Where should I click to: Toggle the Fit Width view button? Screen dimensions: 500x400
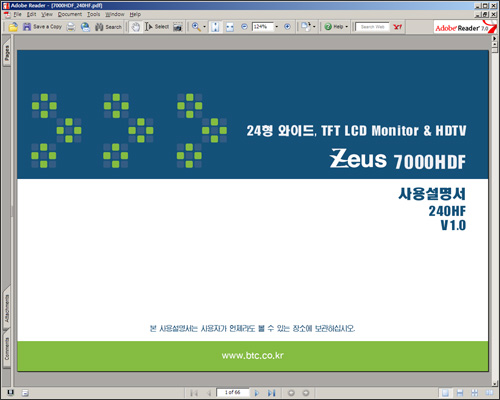230,27
